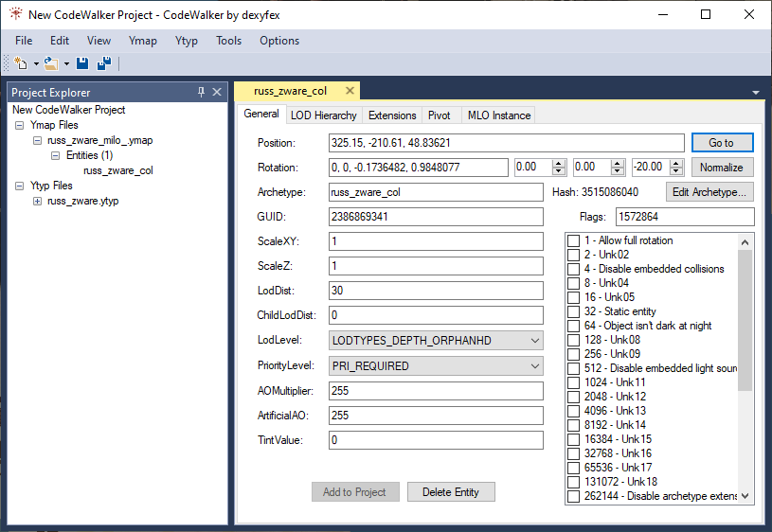
Task: Switch to the Extensions tab
Action: [x=392, y=115]
